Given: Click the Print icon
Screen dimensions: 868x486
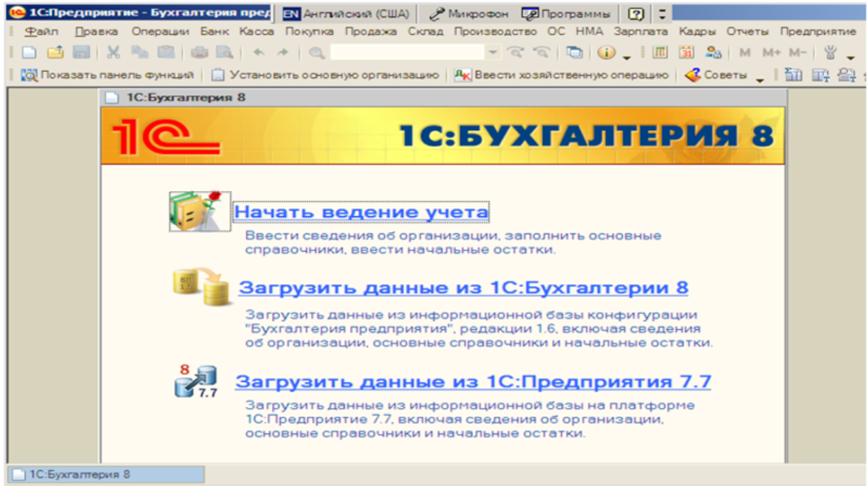Looking at the screenshot, I should [200, 53].
